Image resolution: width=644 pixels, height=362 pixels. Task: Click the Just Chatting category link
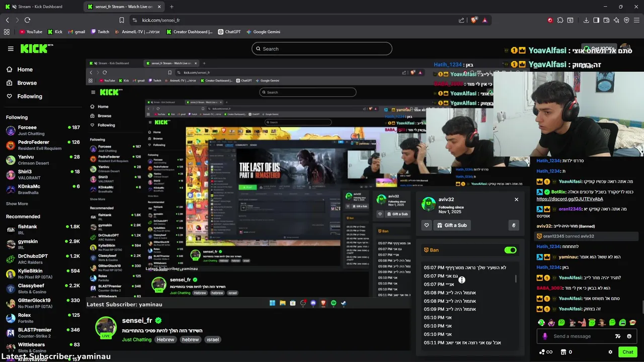pos(136,339)
